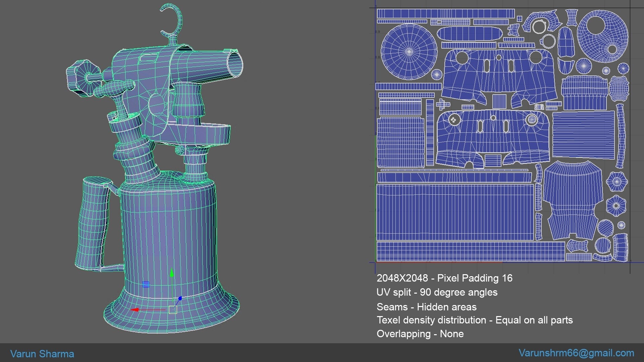
Task: Select the large circular UV shell with radial lines
Action: point(409,52)
